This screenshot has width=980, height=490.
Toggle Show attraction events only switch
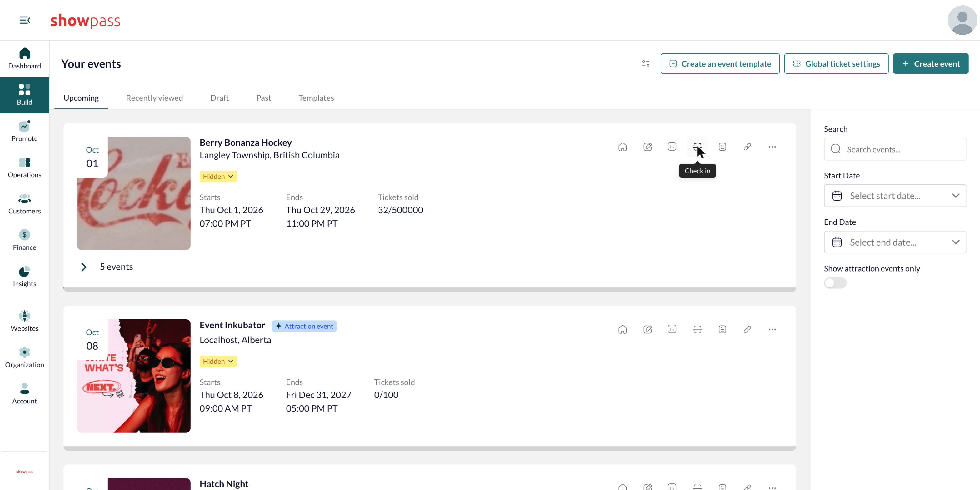point(835,283)
